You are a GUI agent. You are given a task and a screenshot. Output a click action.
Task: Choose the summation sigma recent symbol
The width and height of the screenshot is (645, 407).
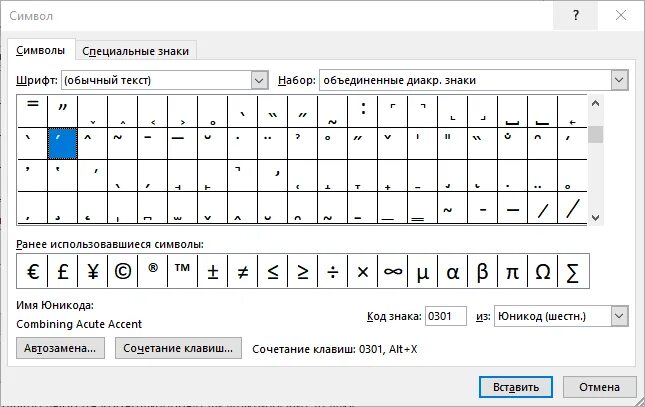pyautogui.click(x=574, y=271)
